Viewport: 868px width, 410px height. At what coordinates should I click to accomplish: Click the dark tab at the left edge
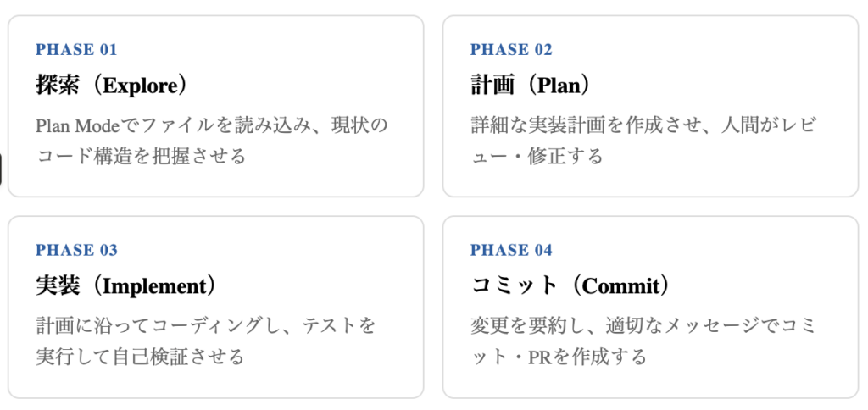tap(1, 169)
